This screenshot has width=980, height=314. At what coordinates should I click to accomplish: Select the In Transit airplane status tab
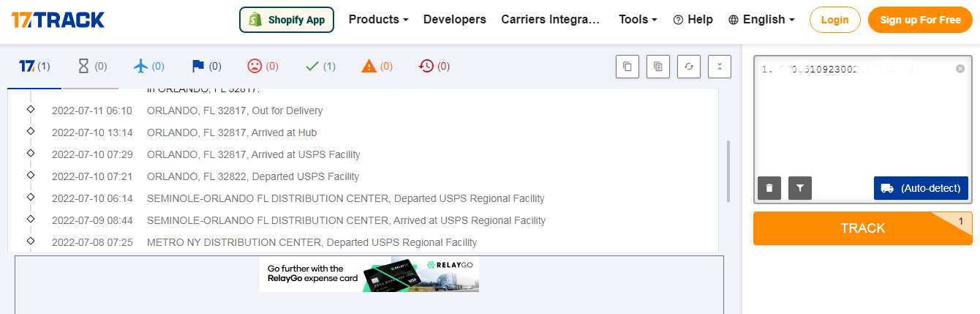(x=148, y=67)
